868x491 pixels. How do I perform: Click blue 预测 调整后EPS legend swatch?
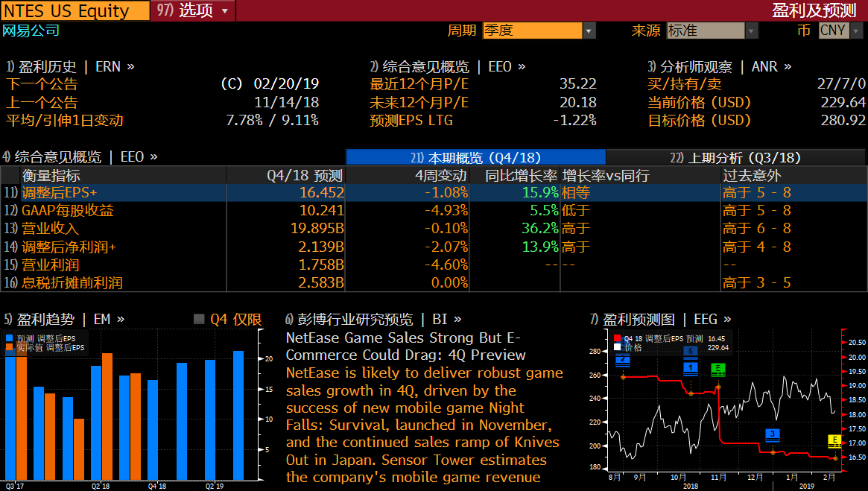(x=10, y=338)
